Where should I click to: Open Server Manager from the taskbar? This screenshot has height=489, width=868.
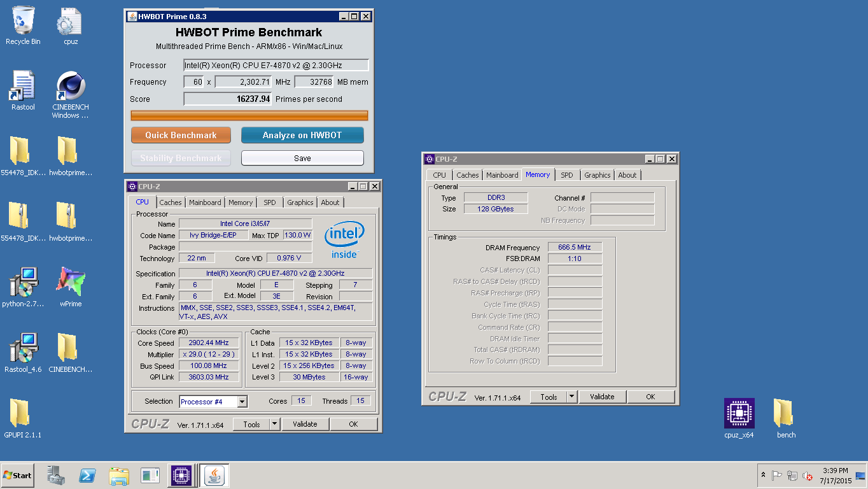(56, 476)
